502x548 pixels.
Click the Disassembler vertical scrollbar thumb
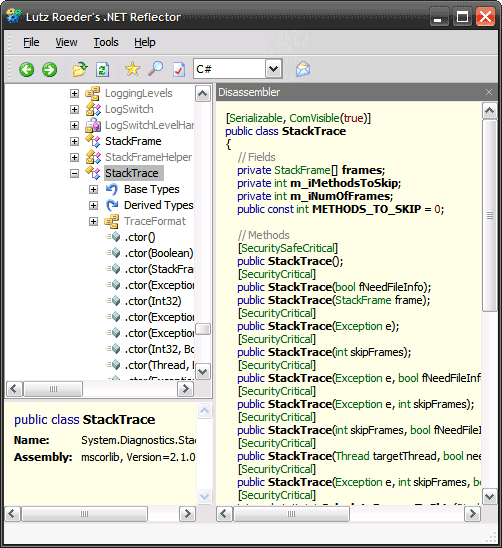click(x=489, y=216)
